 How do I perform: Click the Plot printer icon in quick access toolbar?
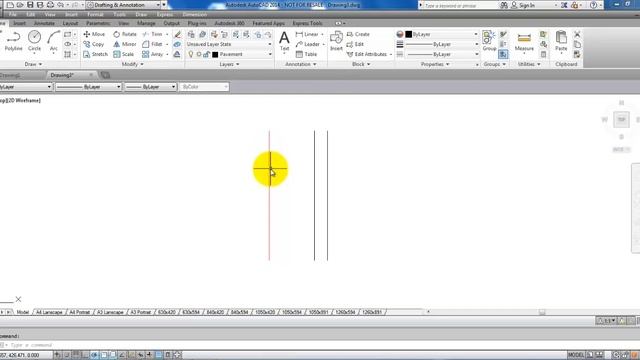pos(50,5)
